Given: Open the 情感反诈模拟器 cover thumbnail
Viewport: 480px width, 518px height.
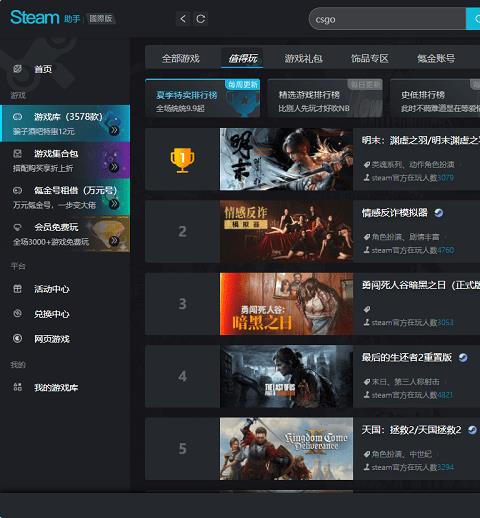Looking at the screenshot, I should [286, 232].
